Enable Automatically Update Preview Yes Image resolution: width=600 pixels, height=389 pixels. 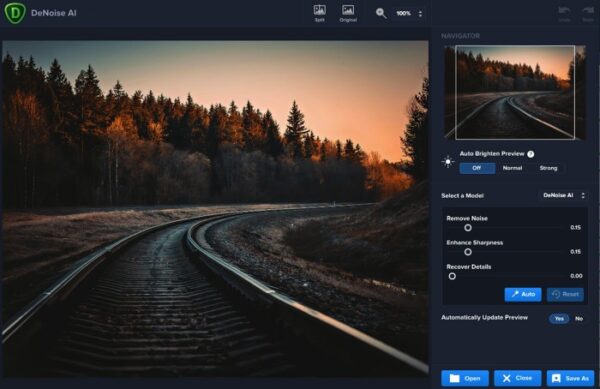click(559, 319)
